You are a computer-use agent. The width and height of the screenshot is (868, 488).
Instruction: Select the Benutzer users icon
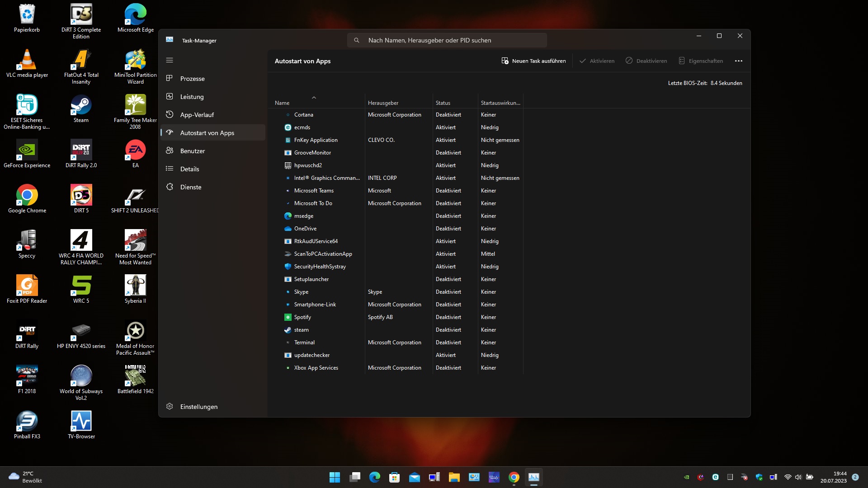pyautogui.click(x=170, y=150)
